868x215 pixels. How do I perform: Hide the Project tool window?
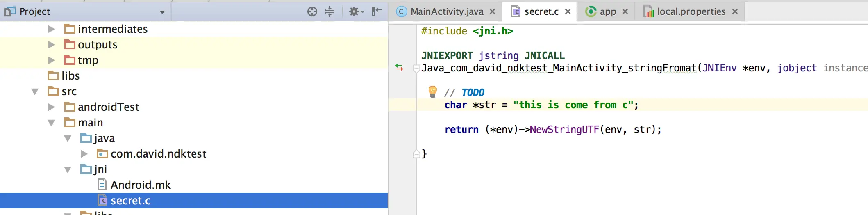point(377,11)
